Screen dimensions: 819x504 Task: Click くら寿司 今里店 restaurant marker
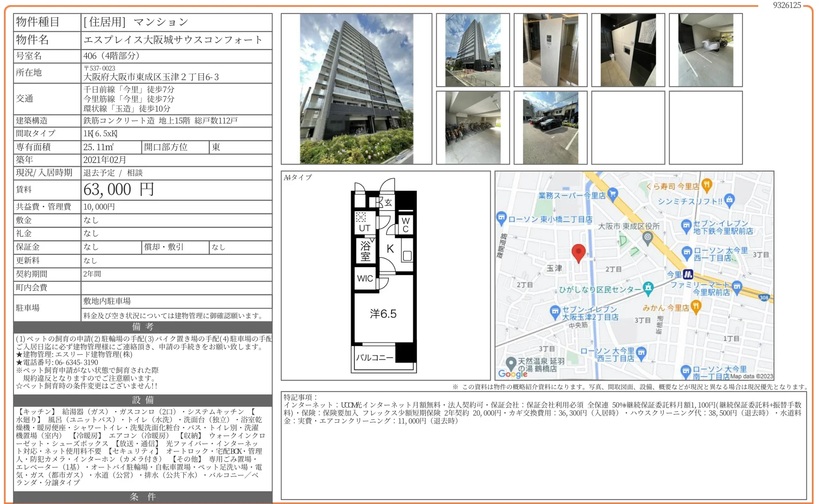coord(706,184)
